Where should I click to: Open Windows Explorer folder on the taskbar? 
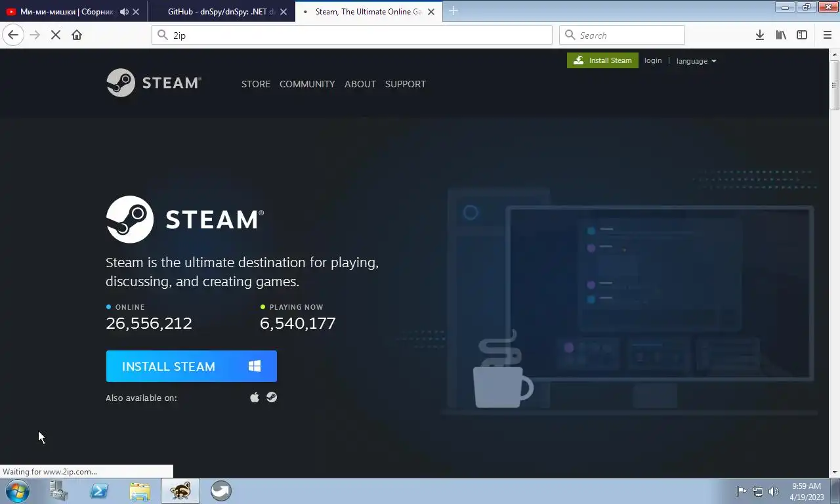(x=140, y=491)
